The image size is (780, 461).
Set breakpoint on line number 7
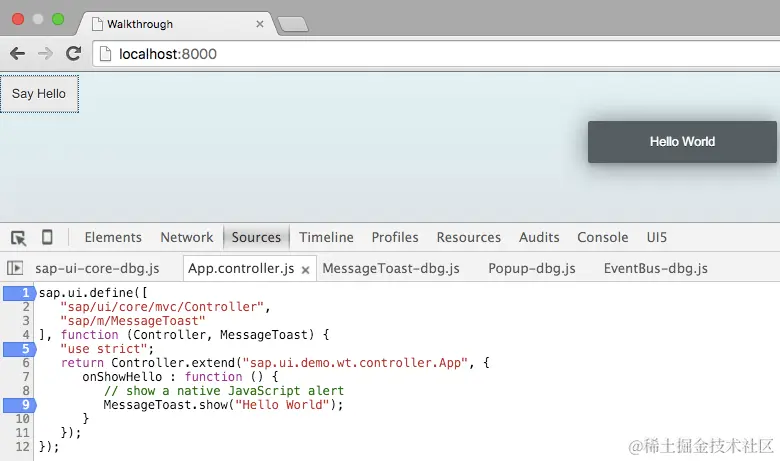tap(26, 377)
